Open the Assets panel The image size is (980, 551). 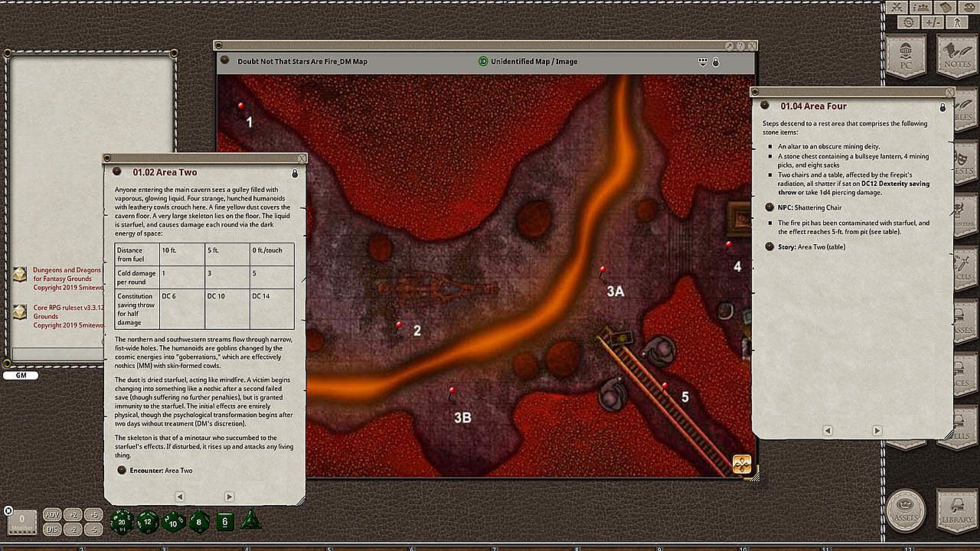[906, 510]
